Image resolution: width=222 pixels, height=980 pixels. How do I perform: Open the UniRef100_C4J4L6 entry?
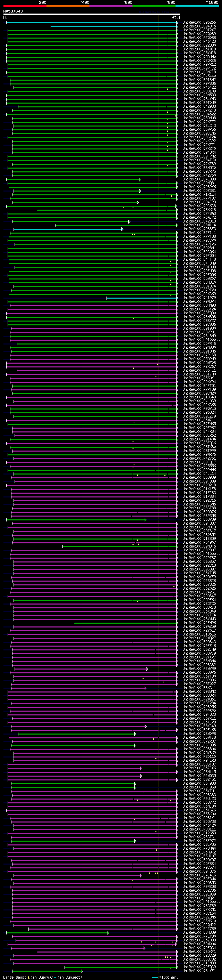(x=199, y=875)
